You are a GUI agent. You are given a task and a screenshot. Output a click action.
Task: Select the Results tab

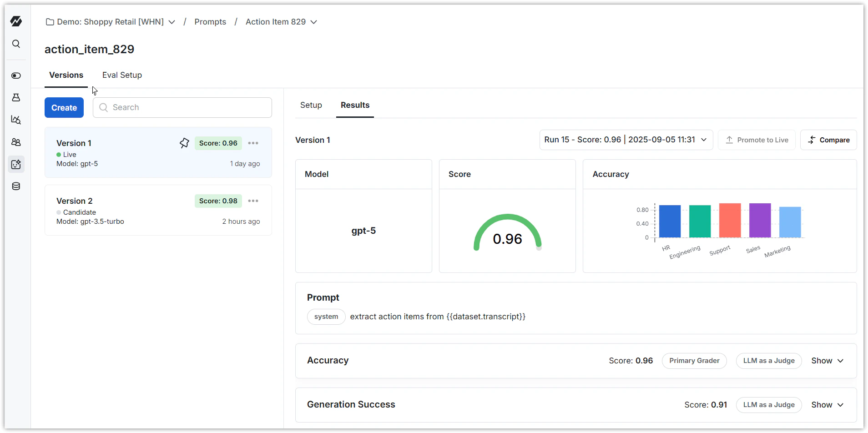tap(355, 105)
